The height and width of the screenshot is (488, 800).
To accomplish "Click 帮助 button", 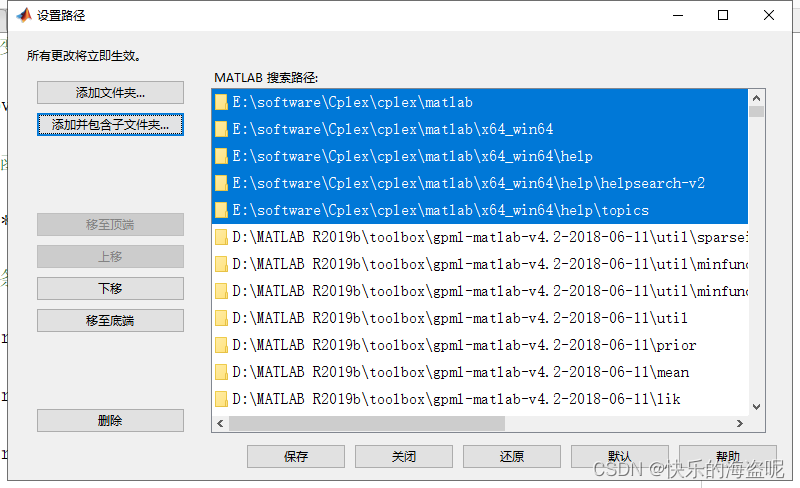I will 728,456.
